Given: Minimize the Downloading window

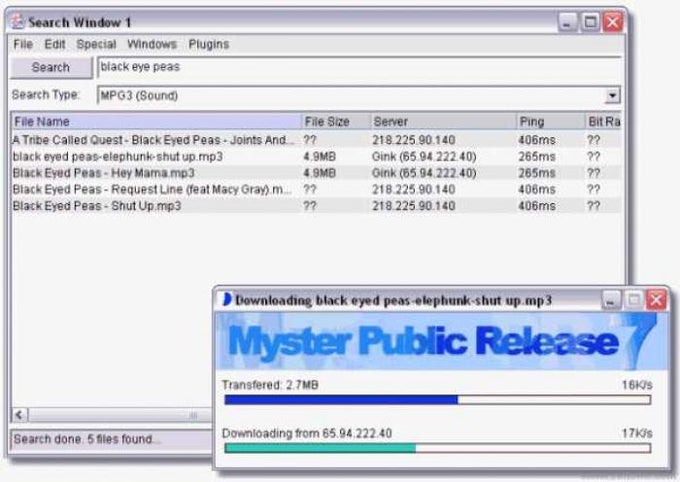Looking at the screenshot, I should click(611, 300).
